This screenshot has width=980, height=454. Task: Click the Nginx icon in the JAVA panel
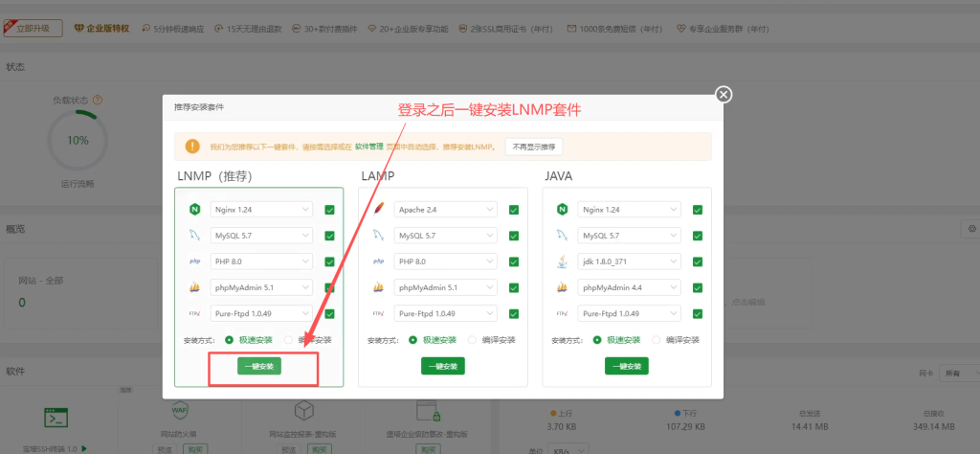562,210
